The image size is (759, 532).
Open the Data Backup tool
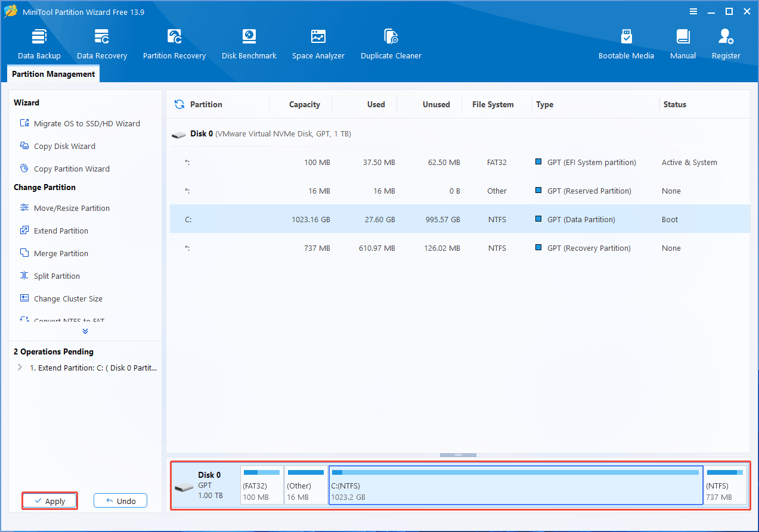point(39,44)
